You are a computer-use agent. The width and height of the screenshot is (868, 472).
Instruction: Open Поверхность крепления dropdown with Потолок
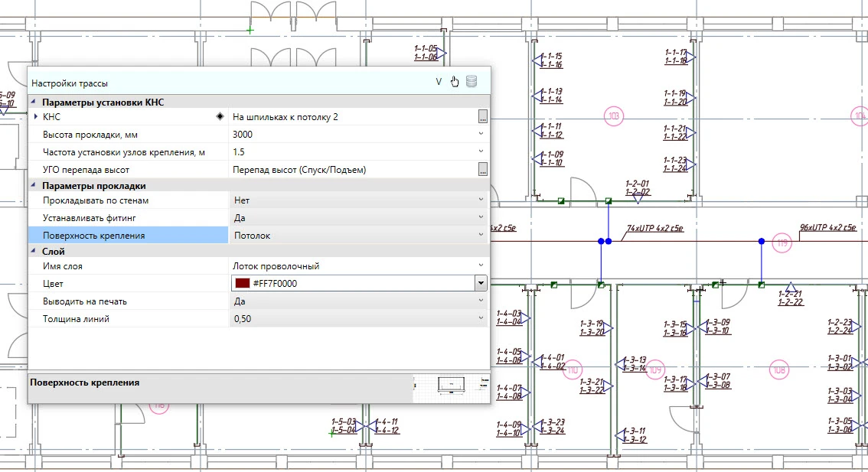481,236
